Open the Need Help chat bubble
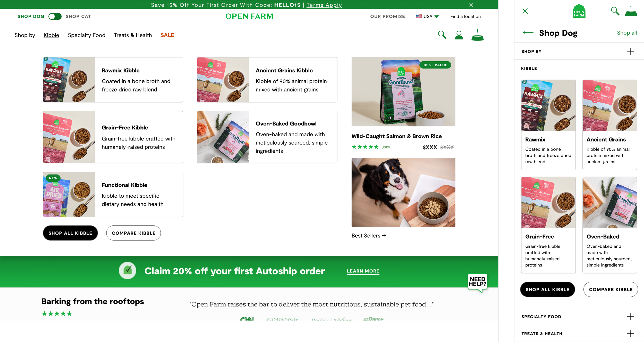Viewport: 644px width, 342px height. (477, 283)
